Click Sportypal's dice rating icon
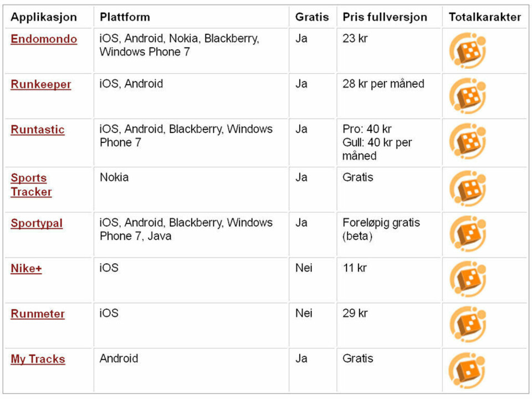Viewport: 532px width, 399px height. point(468,234)
